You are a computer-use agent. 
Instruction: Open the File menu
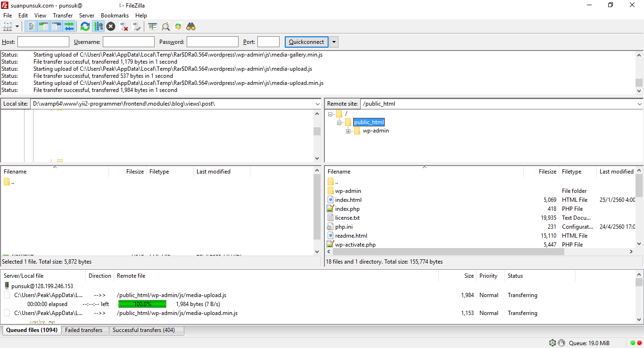point(8,16)
